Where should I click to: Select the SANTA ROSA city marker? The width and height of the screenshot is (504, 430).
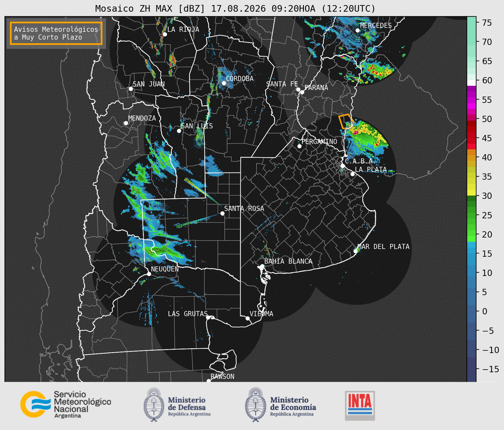point(222,213)
